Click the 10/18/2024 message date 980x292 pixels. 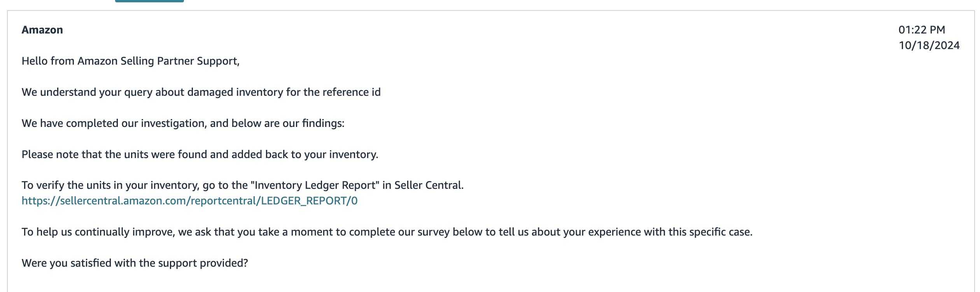point(929,46)
